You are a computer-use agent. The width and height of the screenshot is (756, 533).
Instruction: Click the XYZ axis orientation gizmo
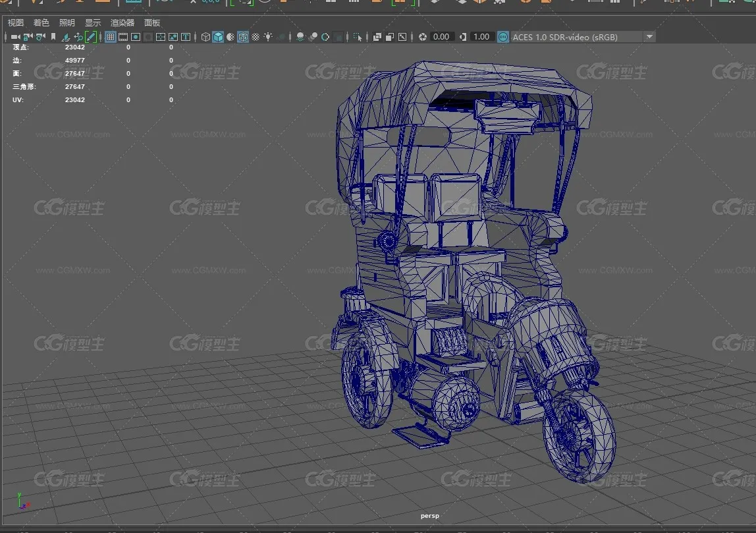(x=23, y=501)
